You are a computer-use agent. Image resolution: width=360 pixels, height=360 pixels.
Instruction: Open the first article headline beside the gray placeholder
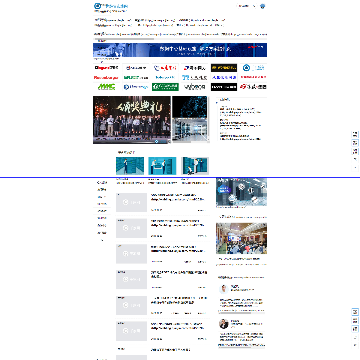(x=178, y=197)
